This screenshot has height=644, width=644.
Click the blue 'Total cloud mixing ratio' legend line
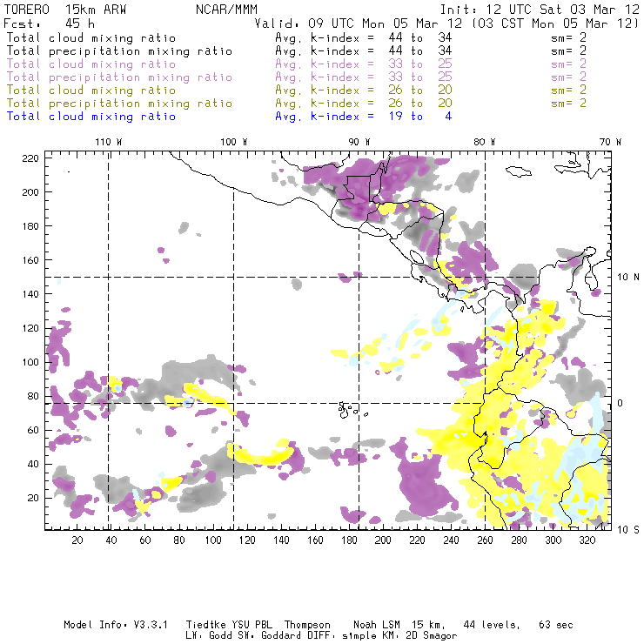91,117
